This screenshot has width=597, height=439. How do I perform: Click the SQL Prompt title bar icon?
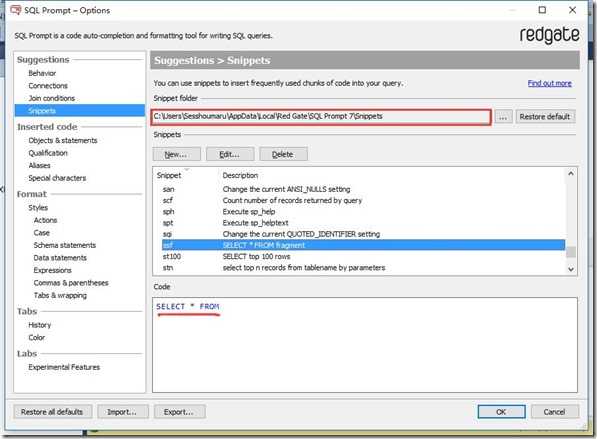tap(16, 10)
